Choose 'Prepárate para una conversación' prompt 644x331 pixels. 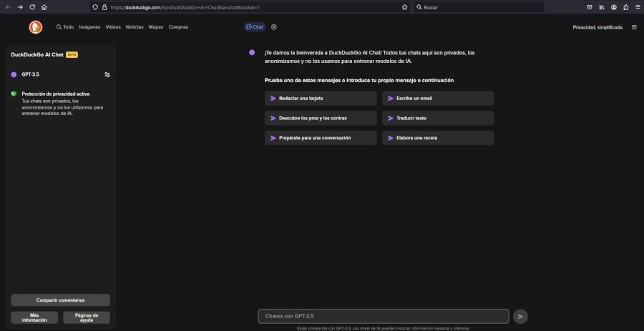coord(321,138)
